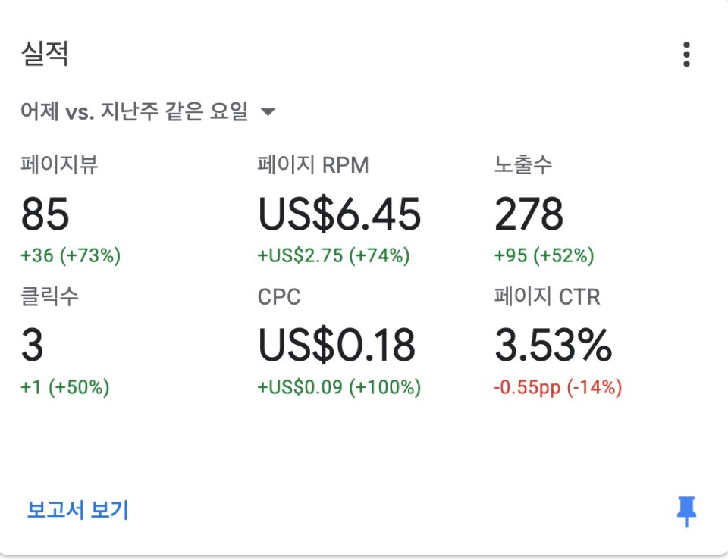Screen dimensions: 728x560
Task: Pin the 실적 card with pushpin icon
Action: tap(686, 512)
